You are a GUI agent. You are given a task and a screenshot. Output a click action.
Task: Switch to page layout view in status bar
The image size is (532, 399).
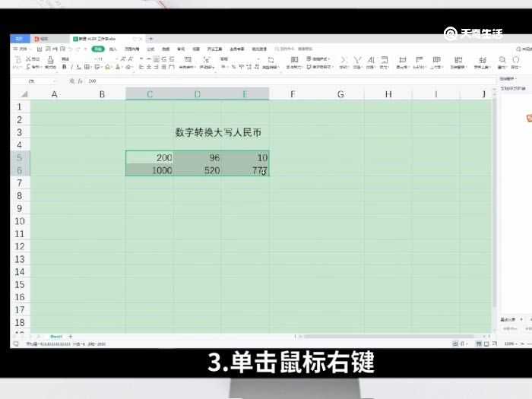tap(486, 344)
